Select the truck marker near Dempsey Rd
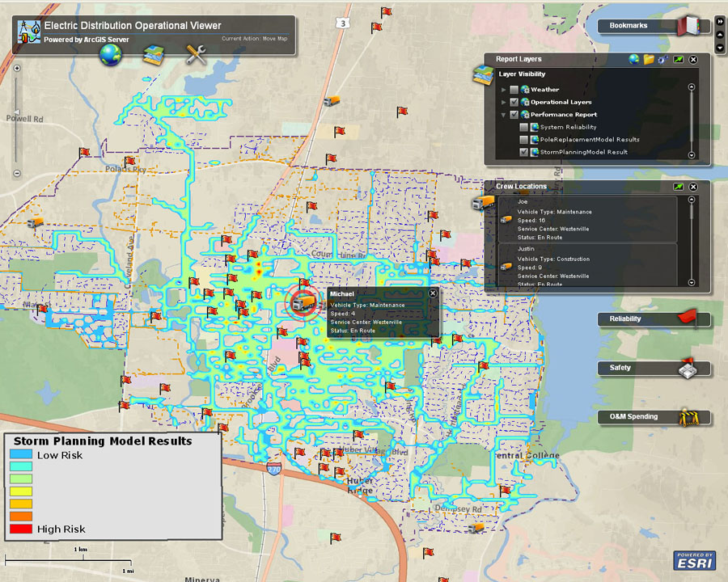This screenshot has height=582, width=728. [476, 528]
